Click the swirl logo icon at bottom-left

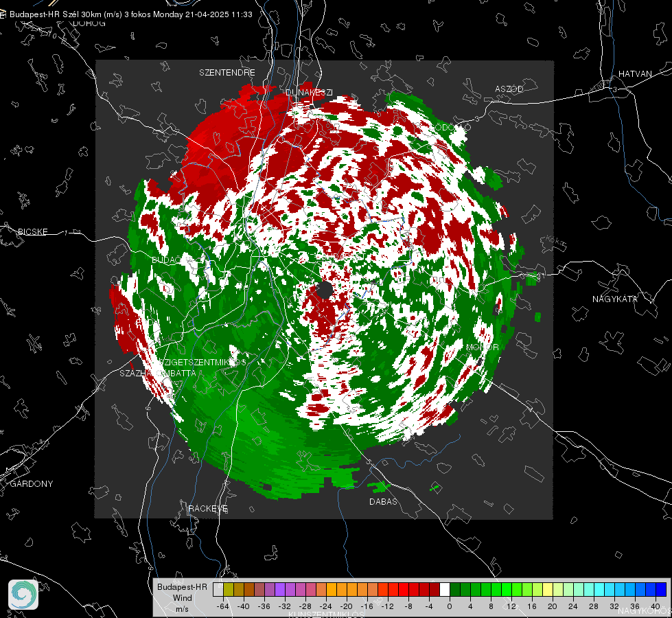(23, 595)
